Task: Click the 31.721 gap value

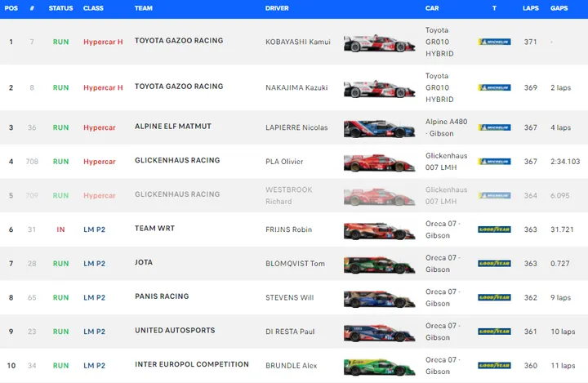Action: (x=562, y=229)
